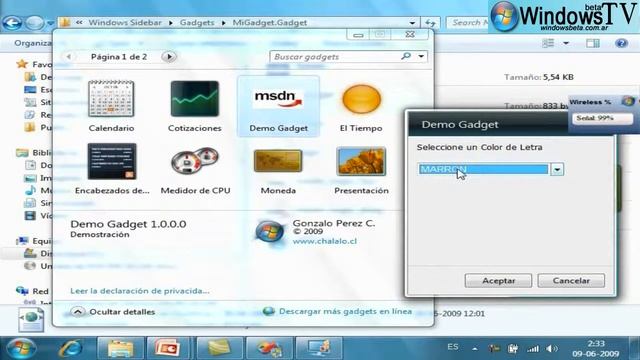Click Cancelar in Demo Gadget settings
The image size is (640, 360).
571,280
